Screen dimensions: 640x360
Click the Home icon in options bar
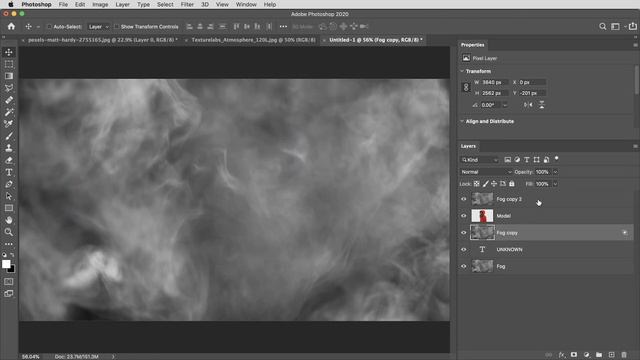click(11, 27)
